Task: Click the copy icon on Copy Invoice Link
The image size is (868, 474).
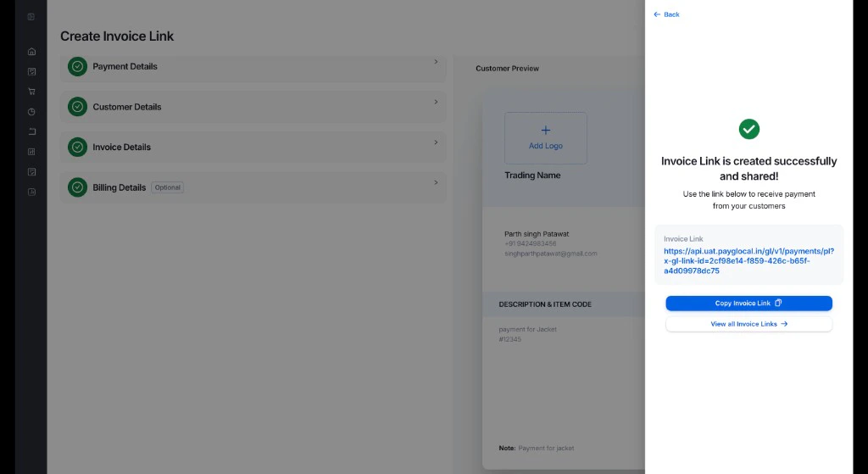Action: pos(778,303)
